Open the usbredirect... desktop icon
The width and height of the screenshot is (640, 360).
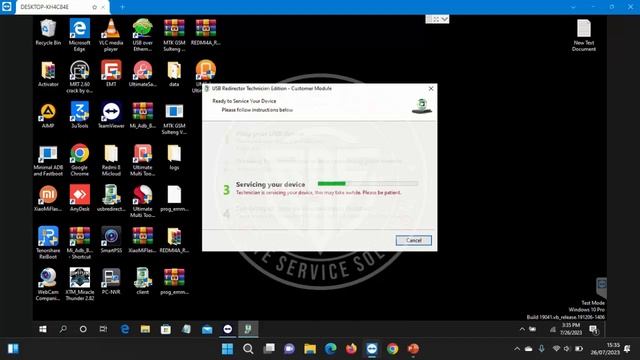pyautogui.click(x=111, y=198)
